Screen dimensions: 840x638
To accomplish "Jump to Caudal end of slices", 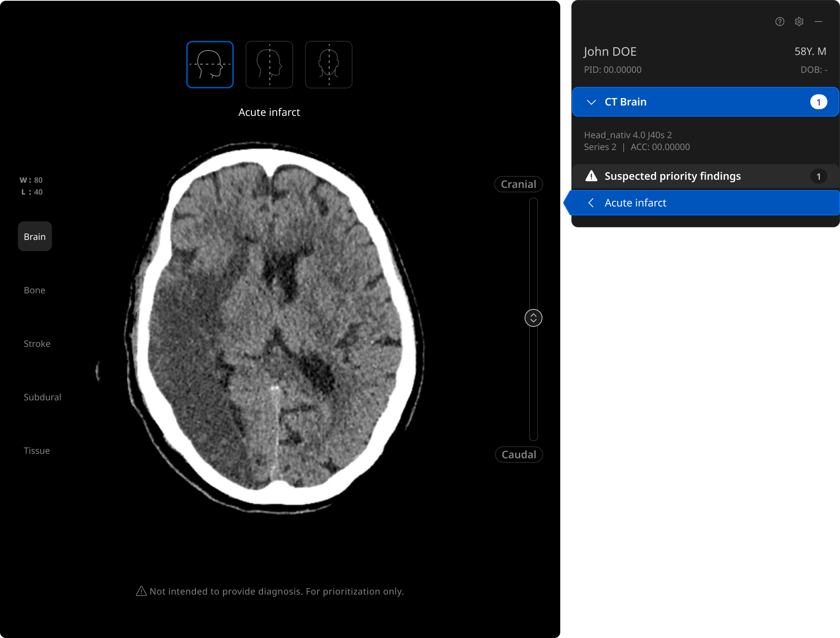I will [519, 455].
